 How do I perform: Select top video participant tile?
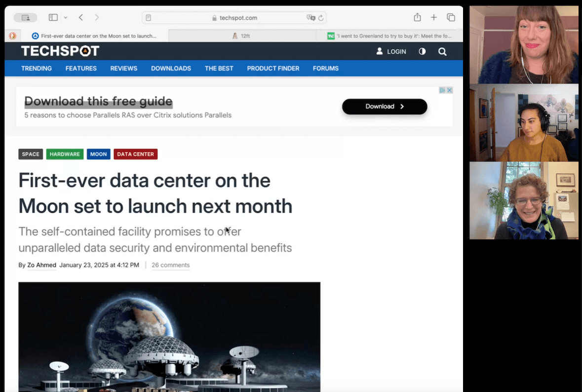click(524, 44)
